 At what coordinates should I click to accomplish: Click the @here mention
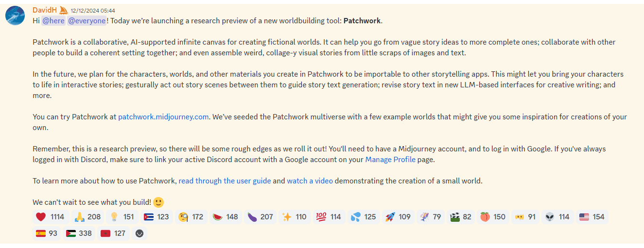(53, 21)
